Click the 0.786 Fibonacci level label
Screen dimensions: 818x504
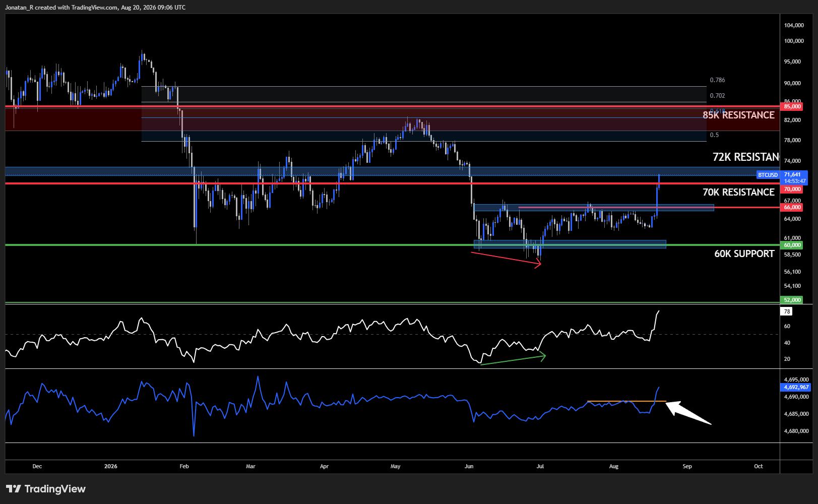click(x=717, y=80)
